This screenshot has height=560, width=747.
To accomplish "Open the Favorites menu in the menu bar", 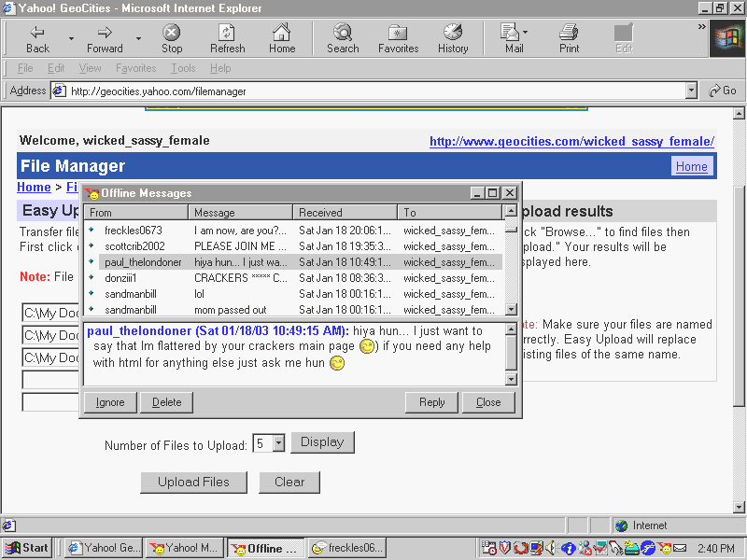I will [135, 68].
